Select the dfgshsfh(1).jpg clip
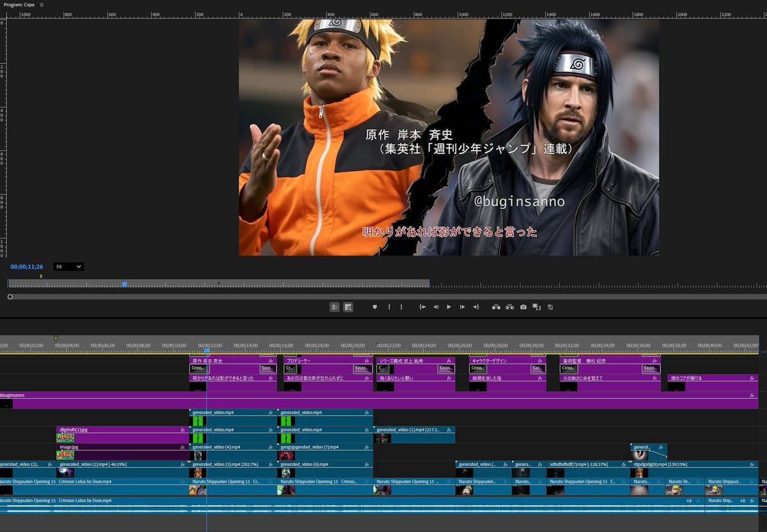 123,435
